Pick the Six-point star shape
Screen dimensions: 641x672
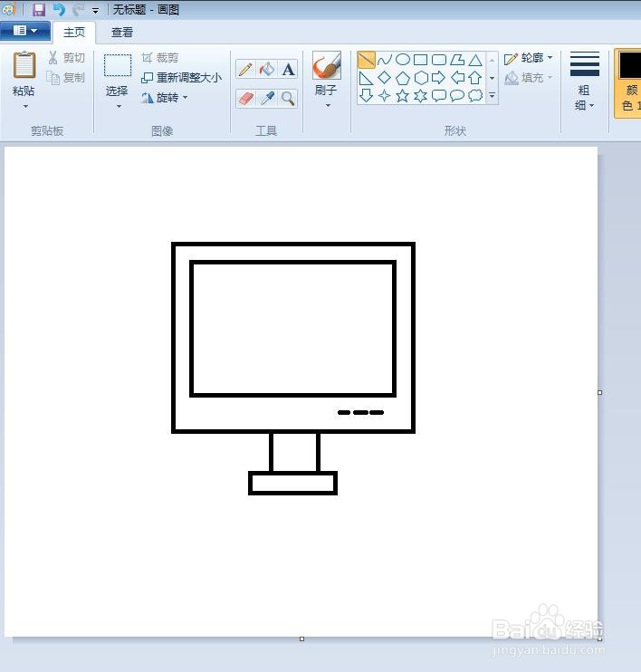(421, 96)
